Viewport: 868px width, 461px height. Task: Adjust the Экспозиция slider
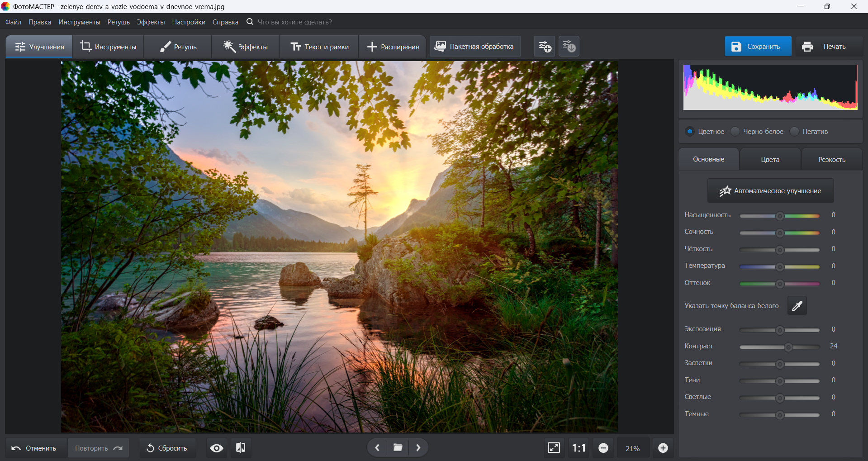[x=779, y=330]
